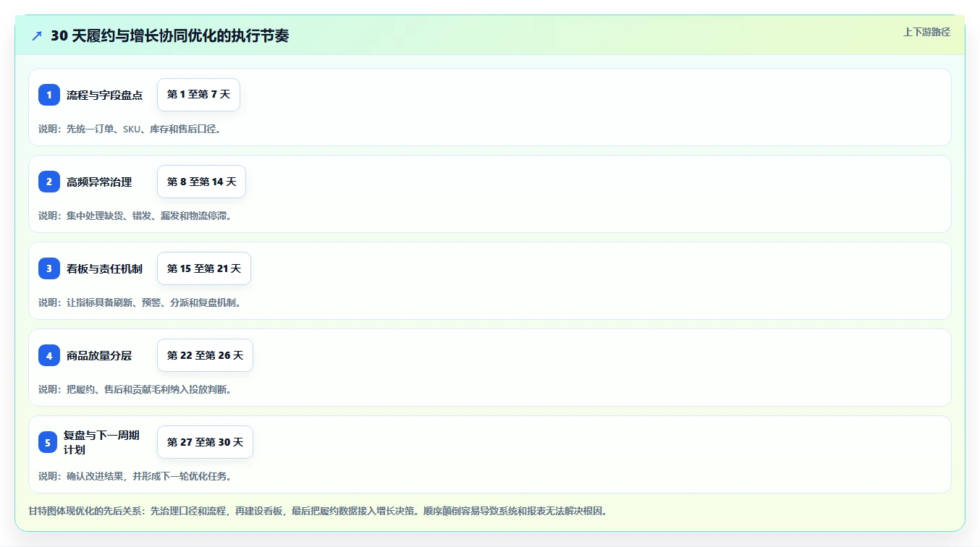This screenshot has height=547, width=980.
Task: Click step number badge 2
Action: [x=49, y=182]
